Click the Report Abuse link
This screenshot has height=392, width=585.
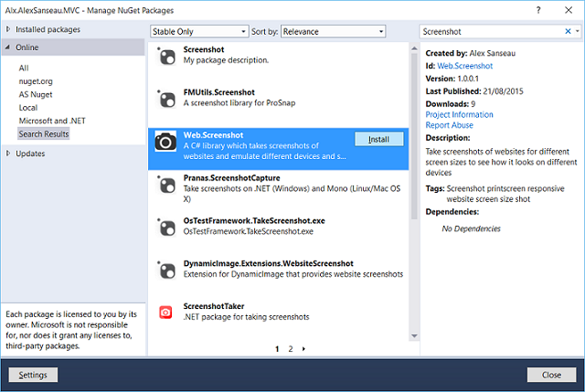[449, 125]
